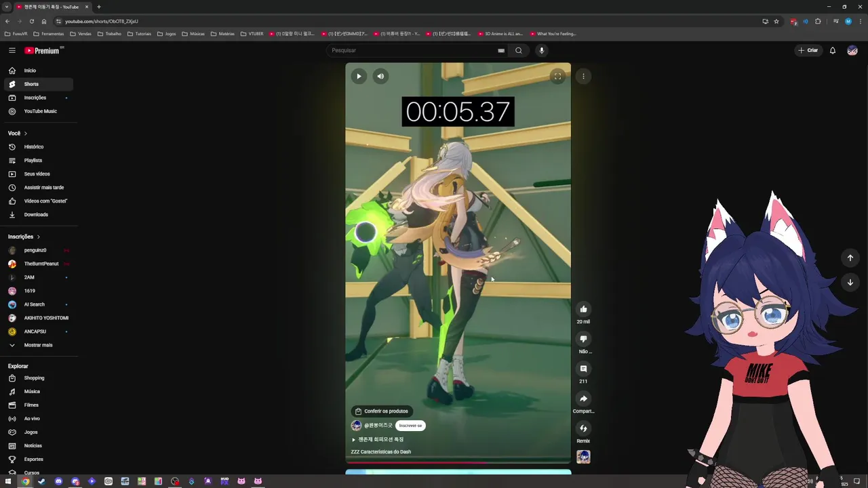868x488 pixels.
Task: Expand the Inscrições section header chevron
Action: (39, 237)
